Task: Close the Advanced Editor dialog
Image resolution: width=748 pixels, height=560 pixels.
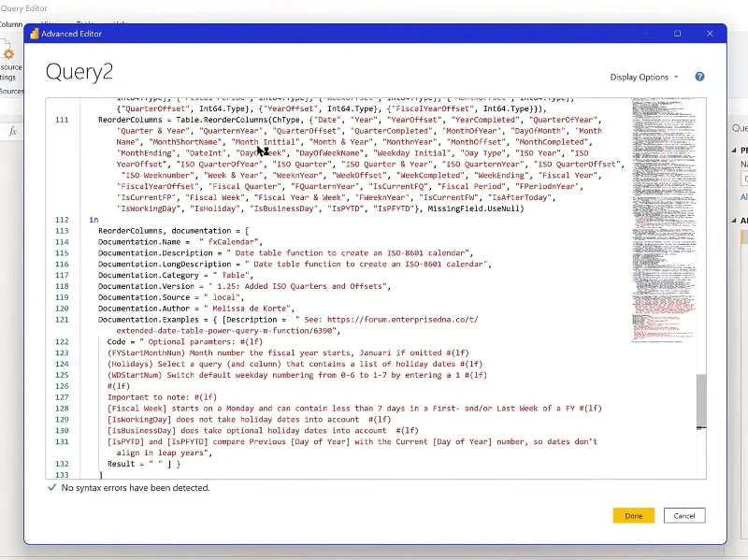Action: [x=710, y=34]
